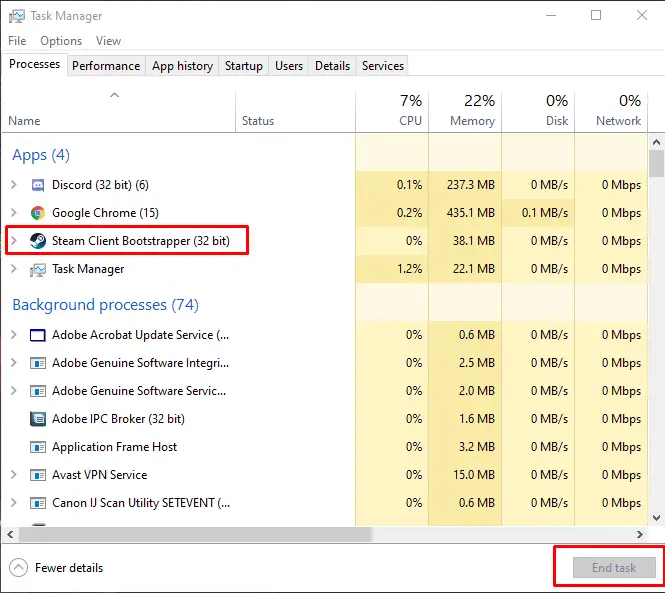665x593 pixels.
Task: Sort processes by Name column
Action: pyautogui.click(x=118, y=111)
